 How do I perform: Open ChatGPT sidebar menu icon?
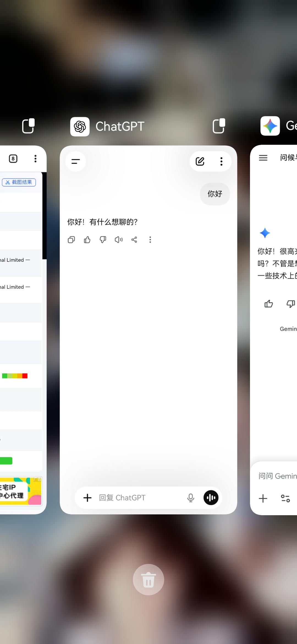click(76, 161)
